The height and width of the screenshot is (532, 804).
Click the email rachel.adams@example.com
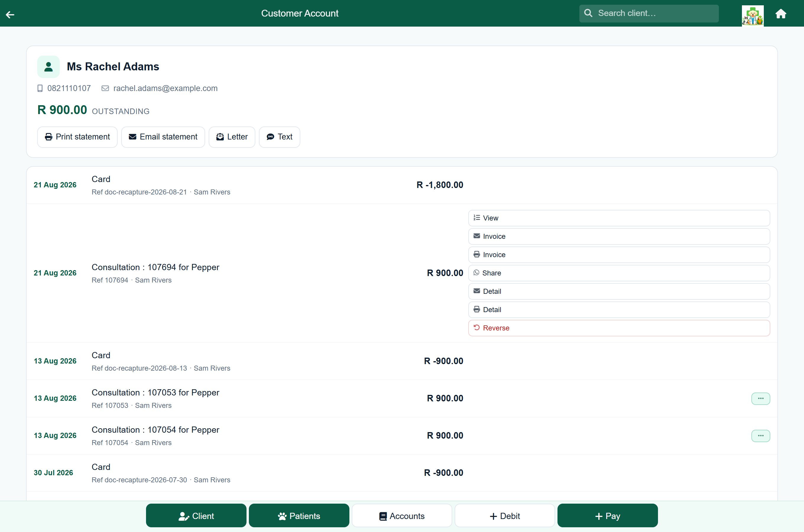tap(166, 88)
